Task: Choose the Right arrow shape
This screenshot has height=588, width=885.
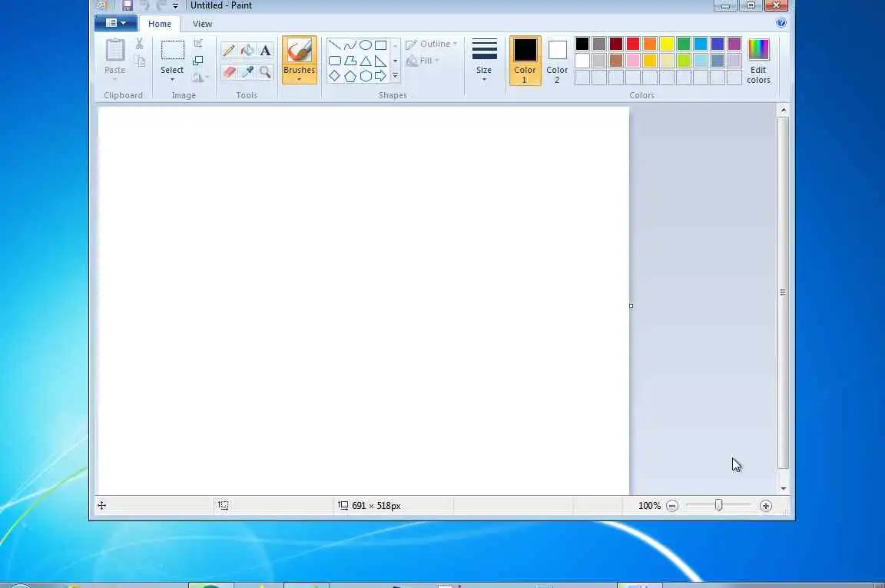Action: pos(381,75)
